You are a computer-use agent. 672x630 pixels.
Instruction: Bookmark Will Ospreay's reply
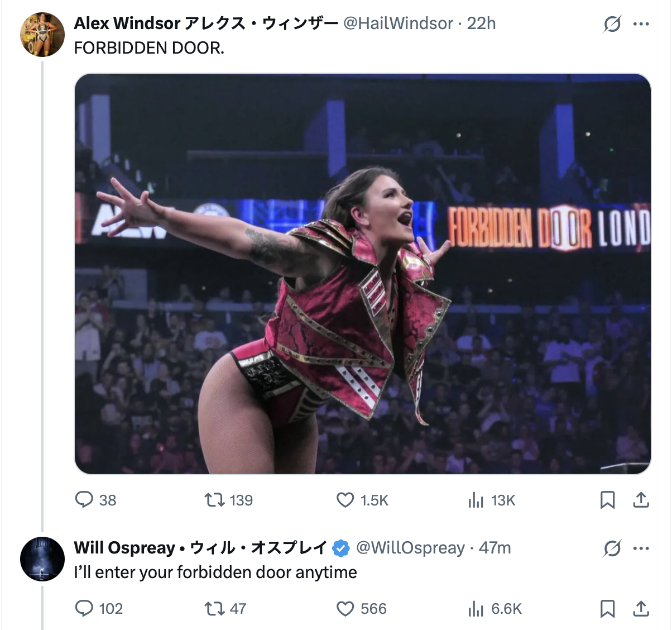click(607, 609)
